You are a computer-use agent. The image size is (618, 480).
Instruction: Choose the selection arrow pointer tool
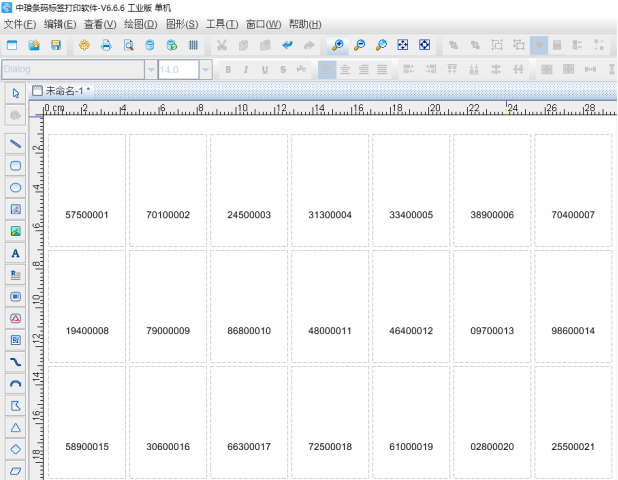click(15, 92)
